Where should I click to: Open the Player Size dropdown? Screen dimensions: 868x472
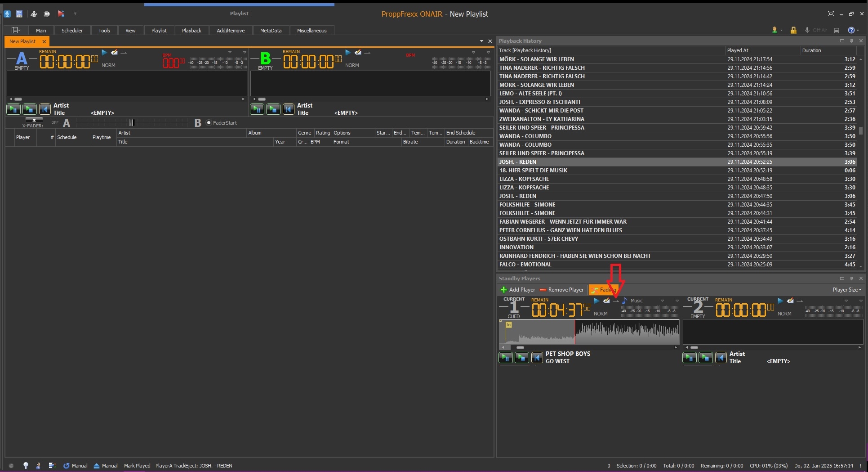click(847, 290)
